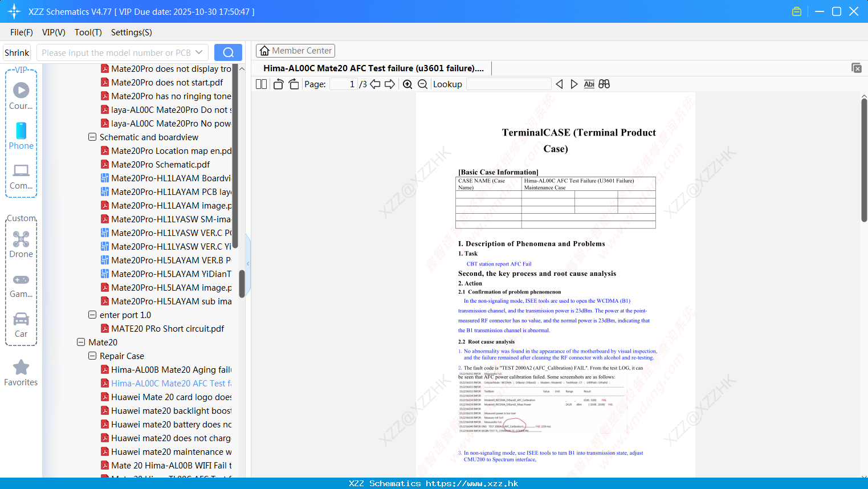Open Mate20Pro does not start.pdf

(162, 83)
